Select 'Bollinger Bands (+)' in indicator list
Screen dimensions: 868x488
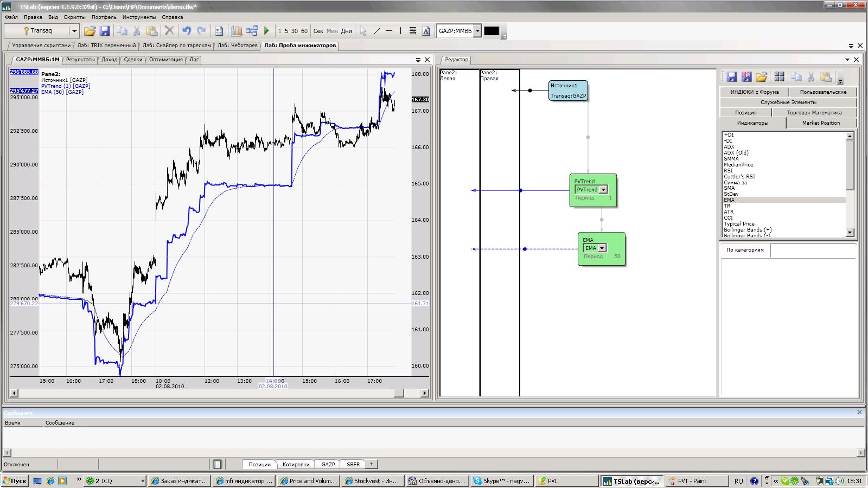pos(747,230)
